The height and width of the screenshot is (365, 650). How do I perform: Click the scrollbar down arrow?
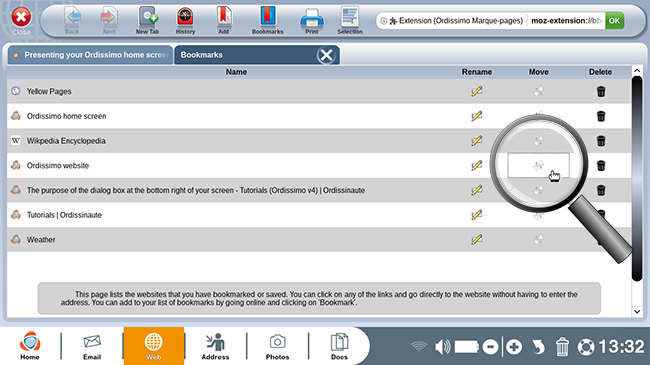(637, 311)
